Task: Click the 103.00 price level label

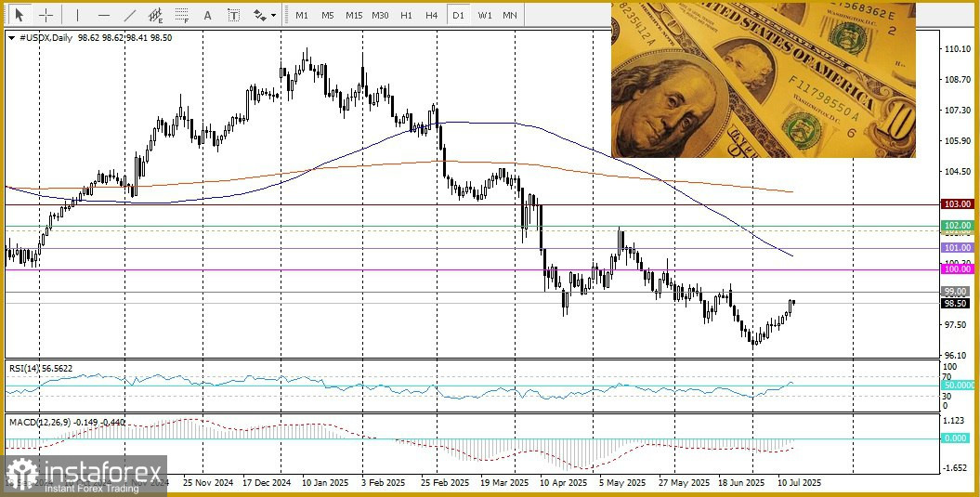Action: click(x=958, y=204)
